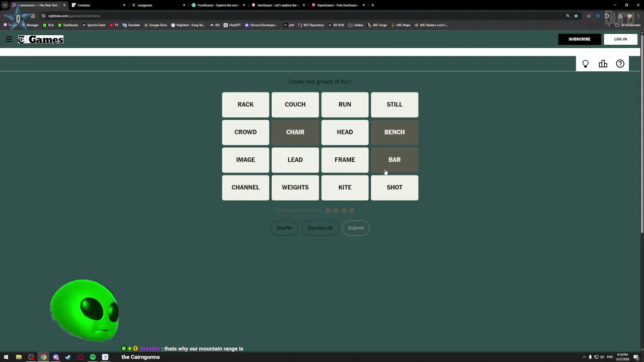644x362 pixels.
Task: Open the hint lightbulb icon
Action: (x=585, y=64)
